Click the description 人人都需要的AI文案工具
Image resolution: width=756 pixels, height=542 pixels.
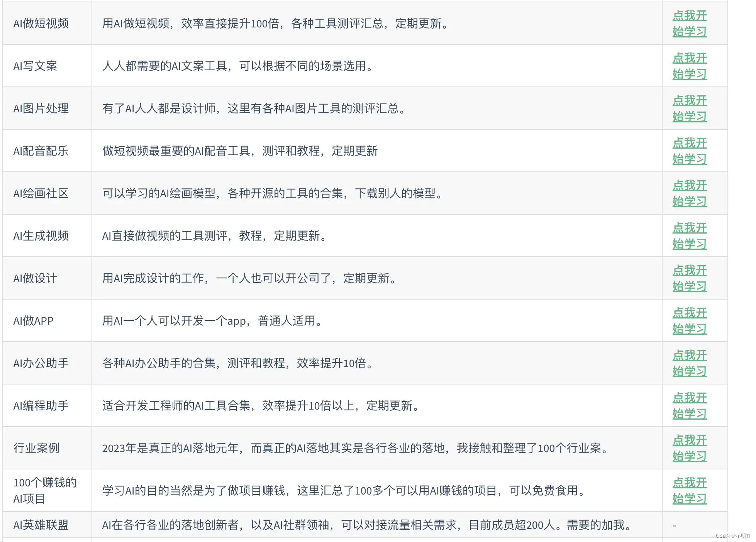point(239,66)
